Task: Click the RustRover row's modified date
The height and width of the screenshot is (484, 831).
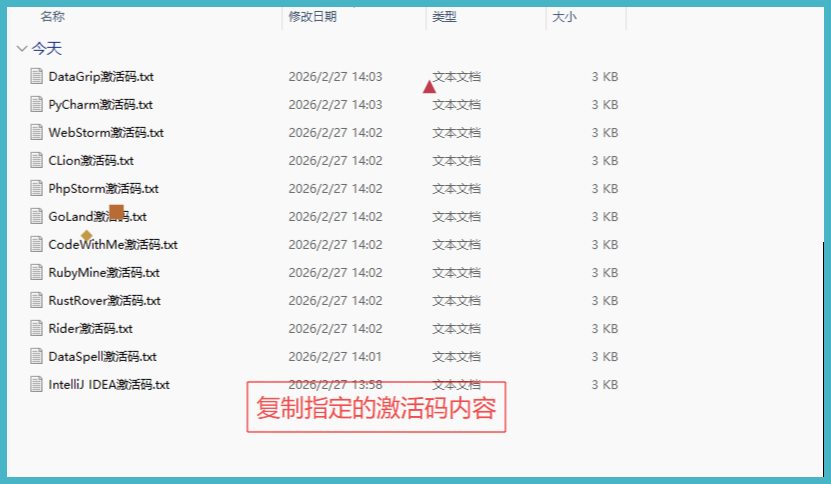Action: 335,301
